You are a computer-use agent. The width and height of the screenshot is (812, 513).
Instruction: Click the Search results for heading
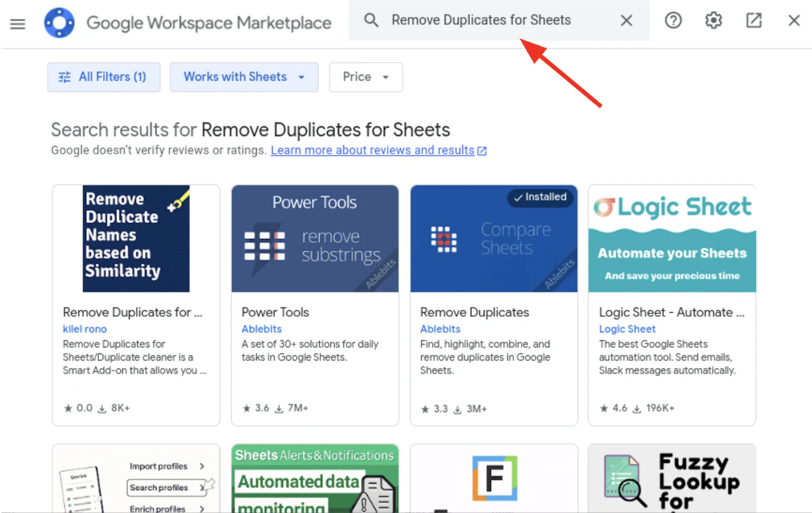250,130
